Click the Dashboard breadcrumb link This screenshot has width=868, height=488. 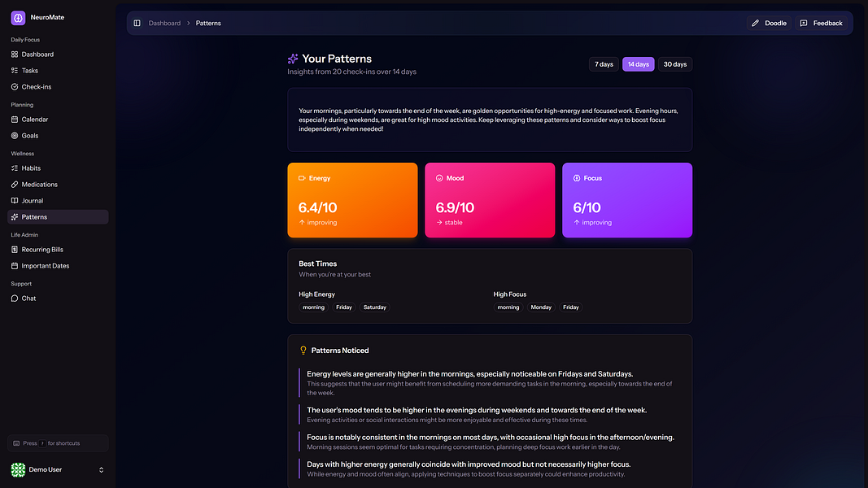click(x=164, y=24)
